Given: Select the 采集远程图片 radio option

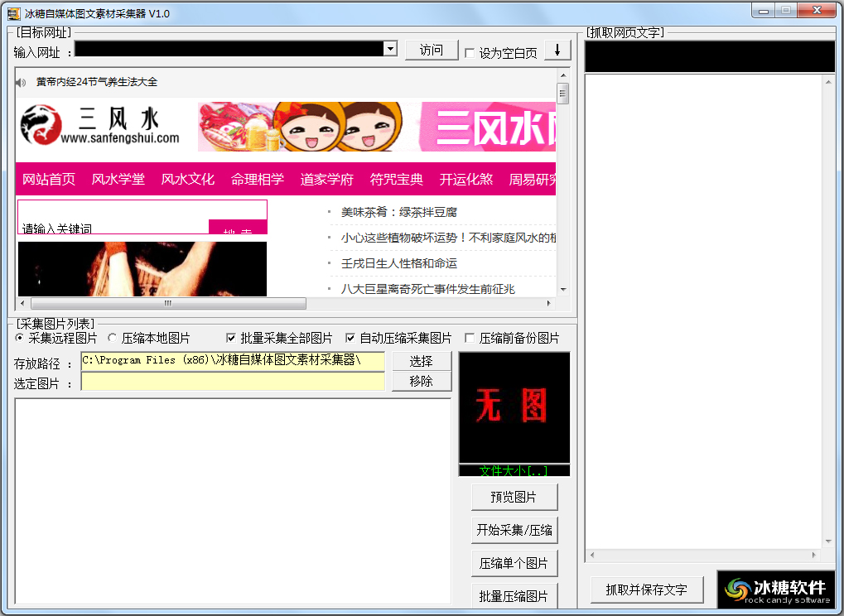Looking at the screenshot, I should coord(18,336).
